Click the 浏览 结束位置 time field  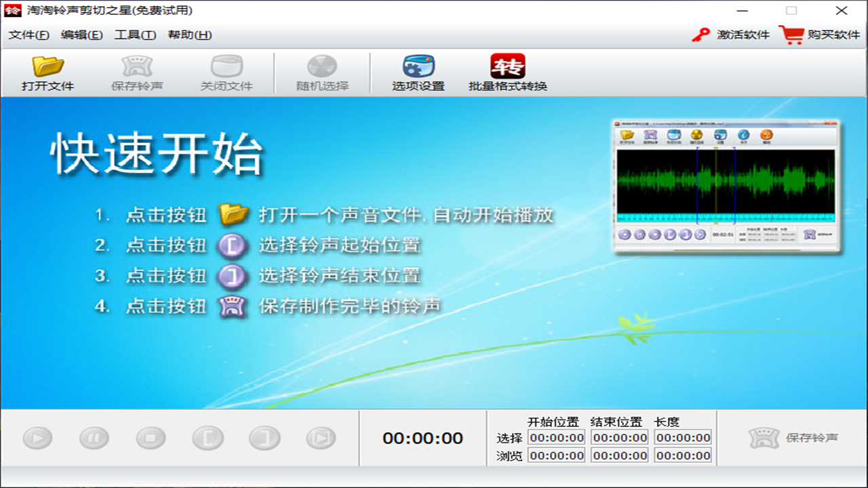[x=620, y=456]
